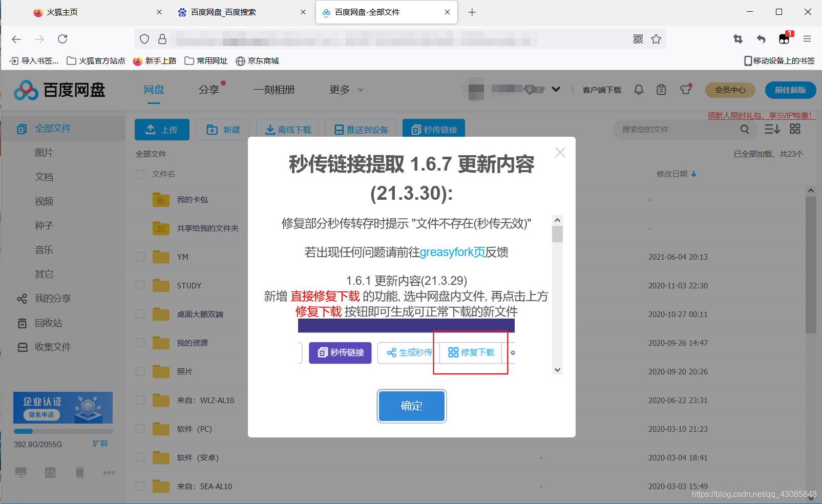This screenshot has height=504, width=822.
Task: Check 来自：WLZ-AL10 checkbox
Action: click(x=140, y=400)
